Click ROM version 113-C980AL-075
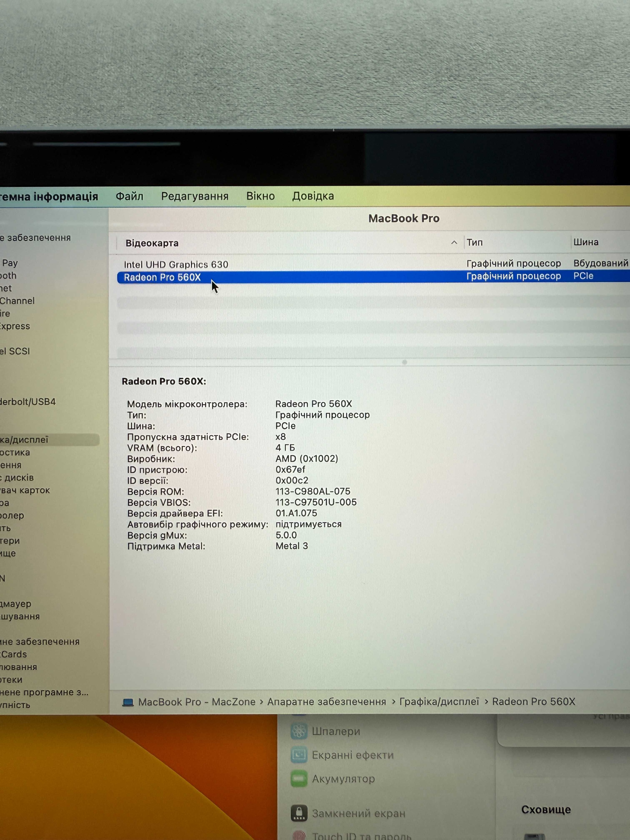 click(313, 491)
